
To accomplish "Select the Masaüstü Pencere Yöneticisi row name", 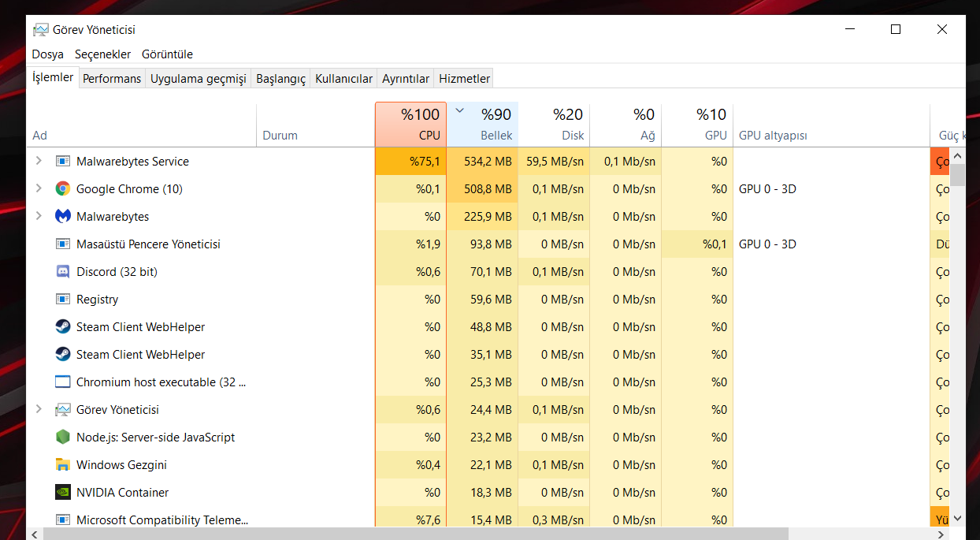I will (148, 244).
